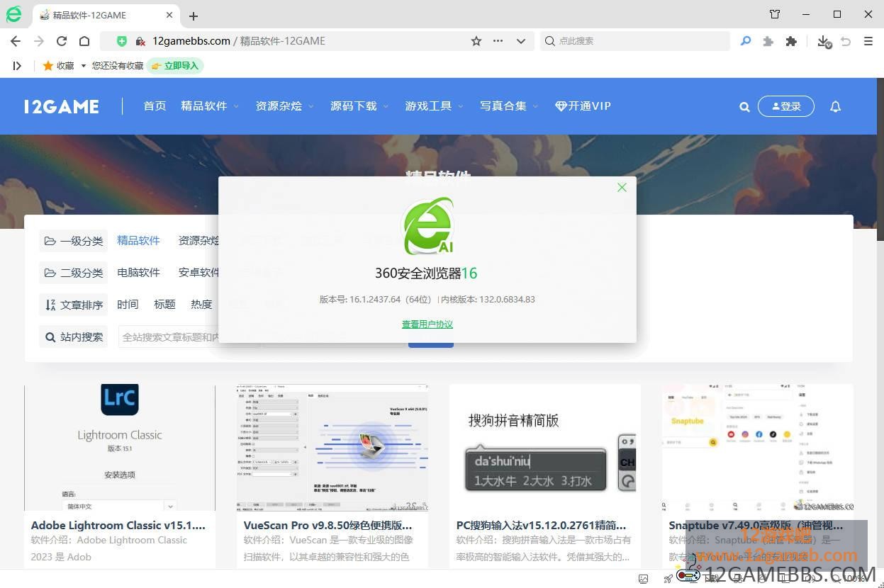This screenshot has width=884, height=588.
Task: Click 立即导入 import bookmarks button
Action: click(x=175, y=66)
